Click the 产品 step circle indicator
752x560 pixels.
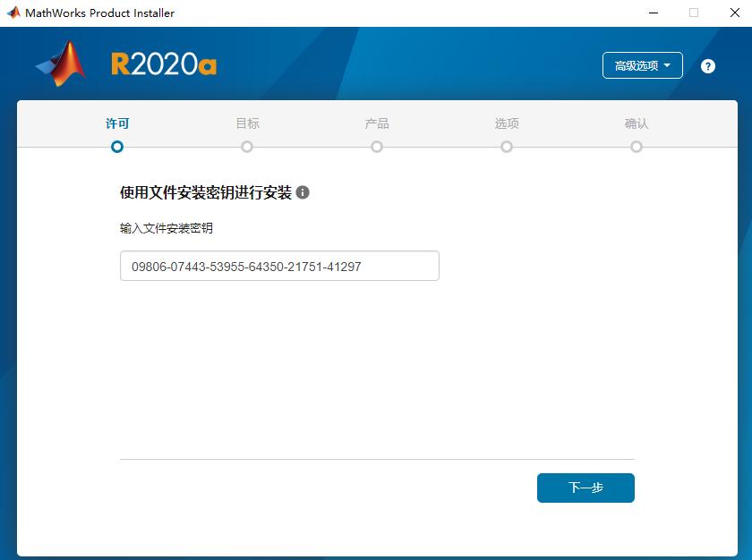(x=377, y=147)
